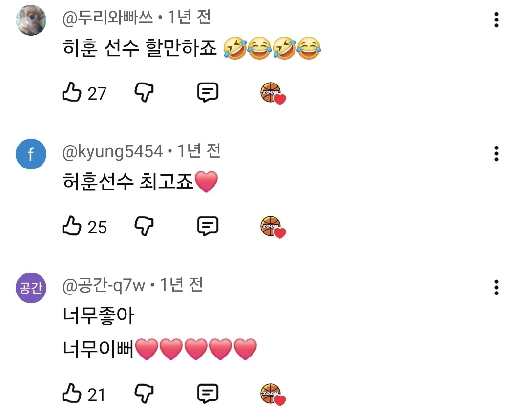Like the comment by @두리와빠쓰
Screen dimensions: 527x420
pyautogui.click(x=72, y=92)
